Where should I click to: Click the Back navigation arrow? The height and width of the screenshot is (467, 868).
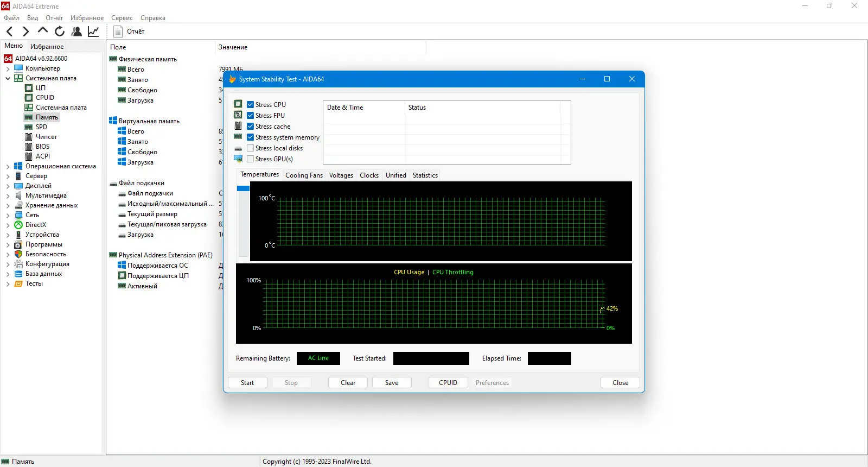[x=9, y=31]
